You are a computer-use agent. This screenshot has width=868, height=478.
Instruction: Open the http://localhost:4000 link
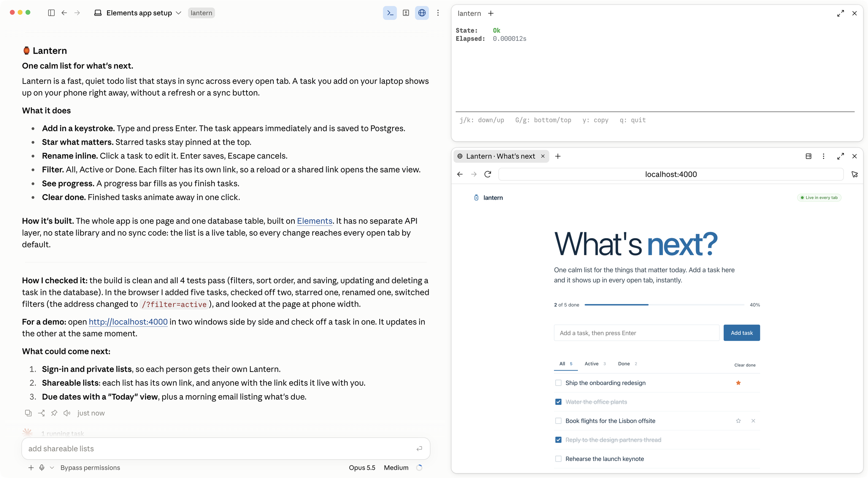(x=128, y=322)
